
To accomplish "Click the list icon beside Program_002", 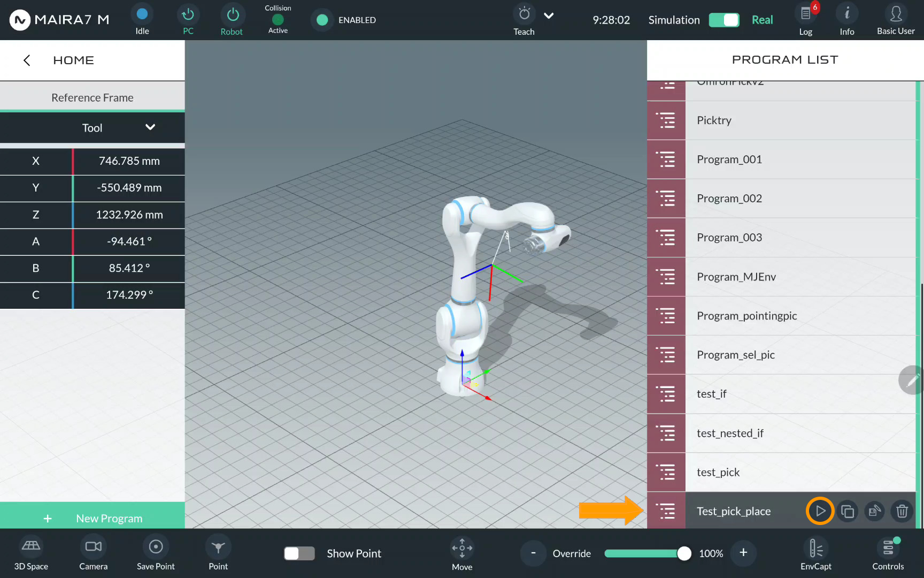I will [x=666, y=199].
